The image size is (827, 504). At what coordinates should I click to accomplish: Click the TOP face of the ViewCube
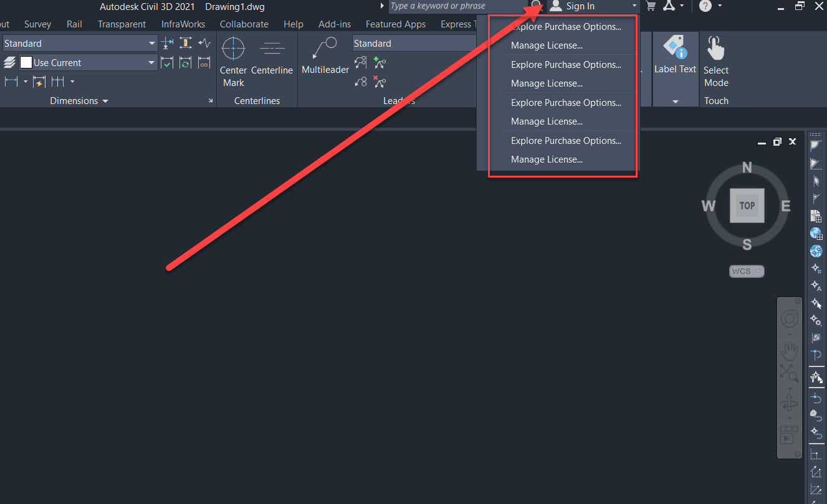tap(747, 205)
